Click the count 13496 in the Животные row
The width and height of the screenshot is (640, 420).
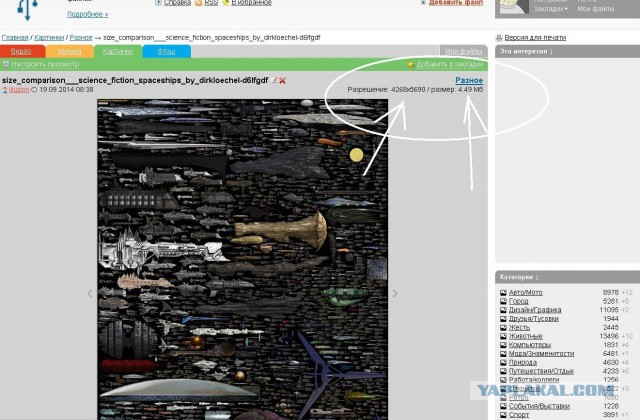point(609,336)
